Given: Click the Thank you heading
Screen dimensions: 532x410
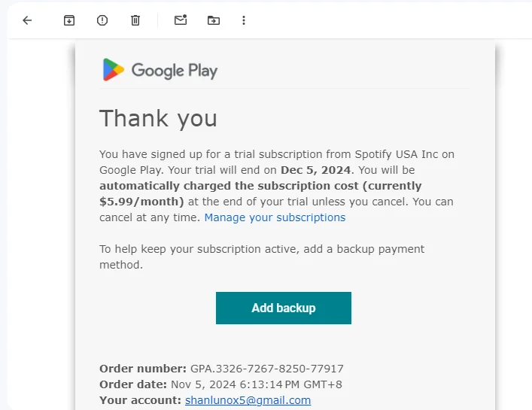Looking at the screenshot, I should coord(158,119).
